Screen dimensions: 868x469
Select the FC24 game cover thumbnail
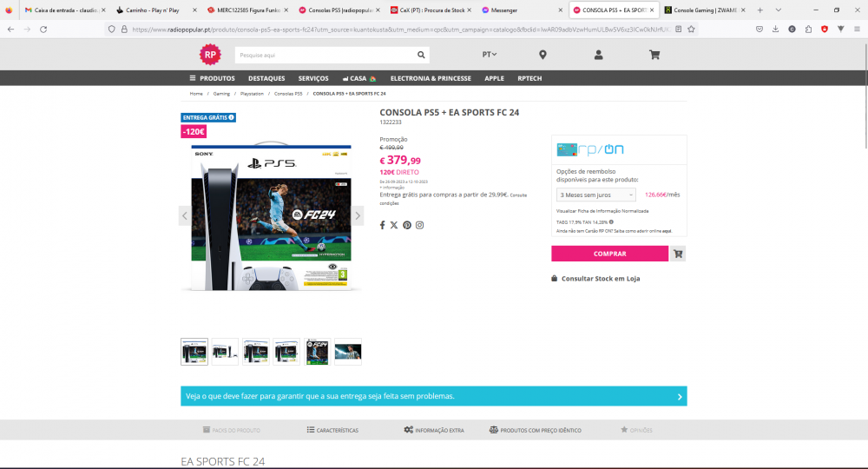tap(317, 352)
